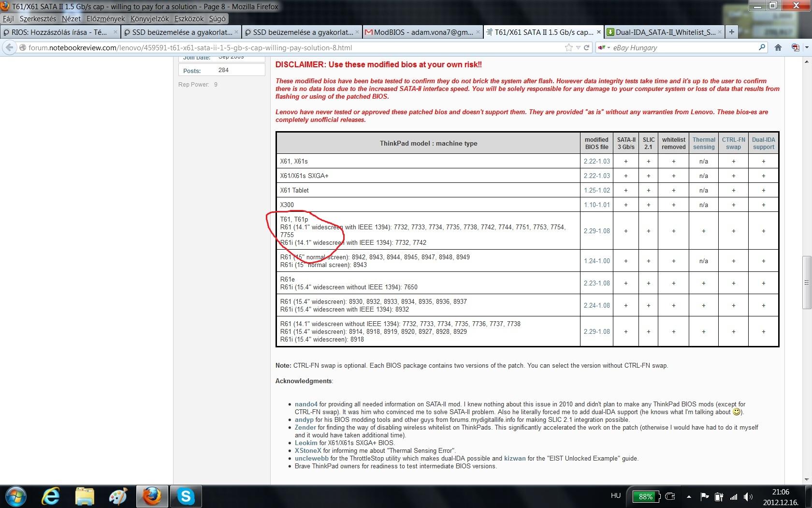Open the power/battery tray icon
812x508 pixels.
coord(719,496)
